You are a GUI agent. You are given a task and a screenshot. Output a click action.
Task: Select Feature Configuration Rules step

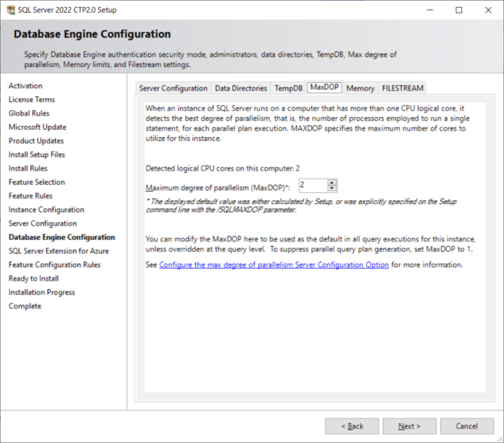[55, 265]
